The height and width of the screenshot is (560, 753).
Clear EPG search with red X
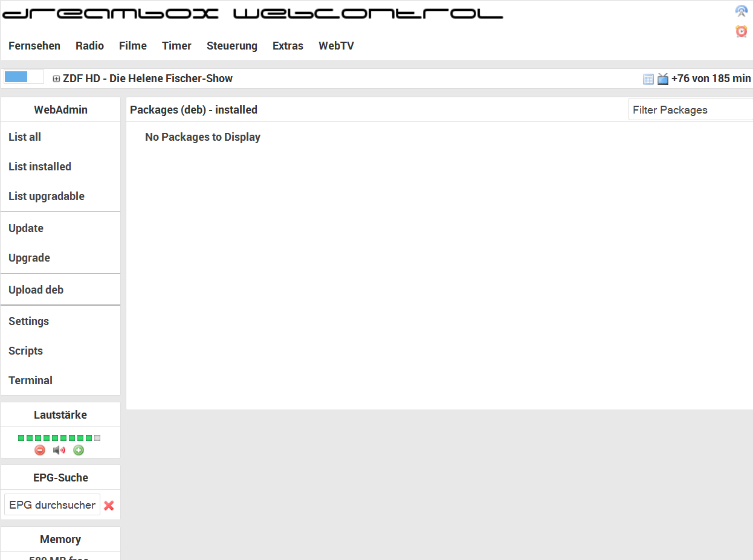pos(109,506)
